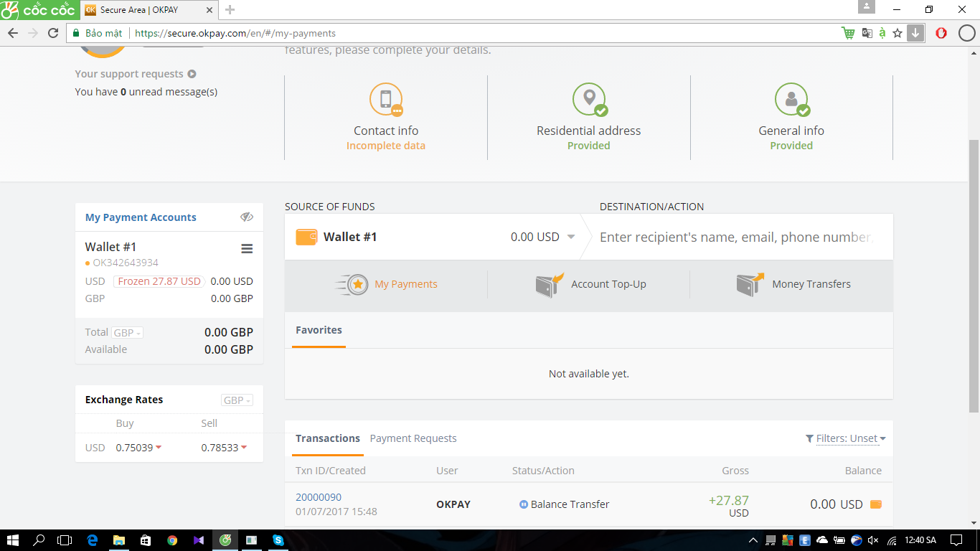Expand the Your support requests arrow
Screen dimensions: 980x551
tap(192, 74)
